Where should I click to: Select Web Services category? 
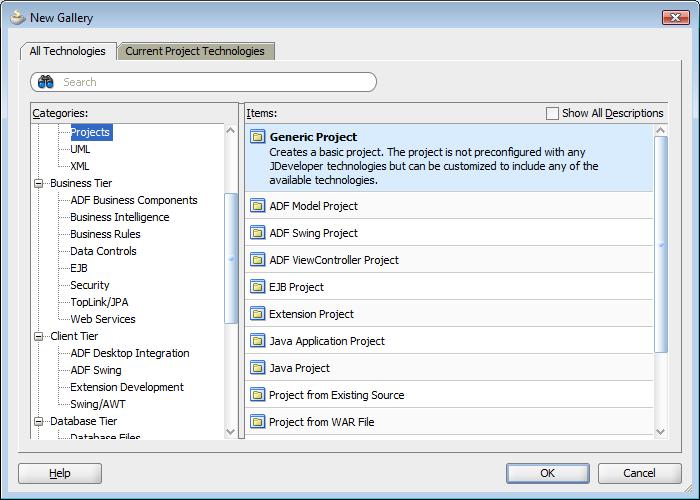(103, 319)
